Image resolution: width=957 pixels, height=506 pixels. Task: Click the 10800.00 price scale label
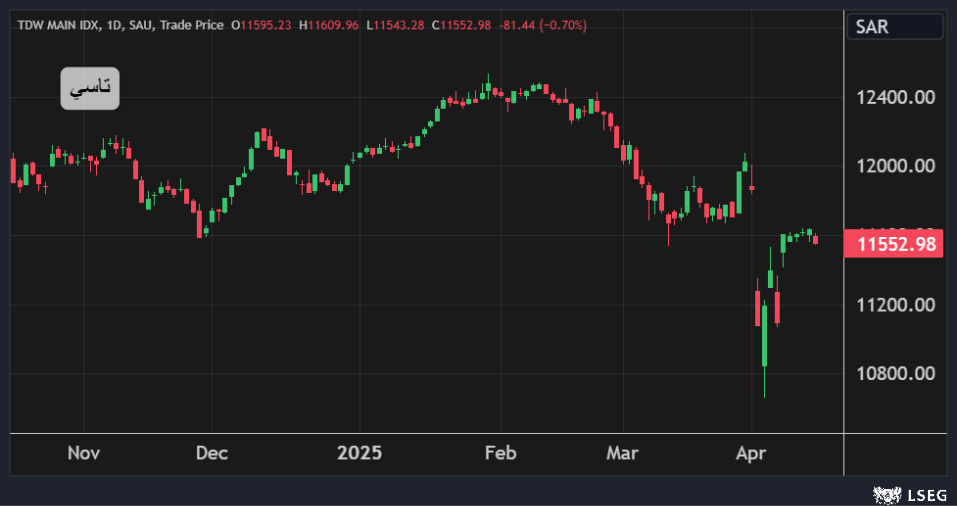pyautogui.click(x=896, y=373)
